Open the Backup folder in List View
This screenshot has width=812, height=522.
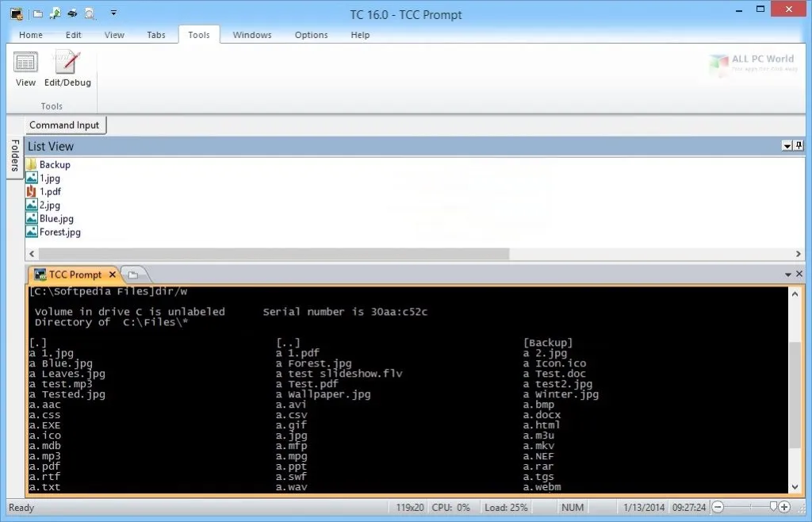tap(56, 164)
